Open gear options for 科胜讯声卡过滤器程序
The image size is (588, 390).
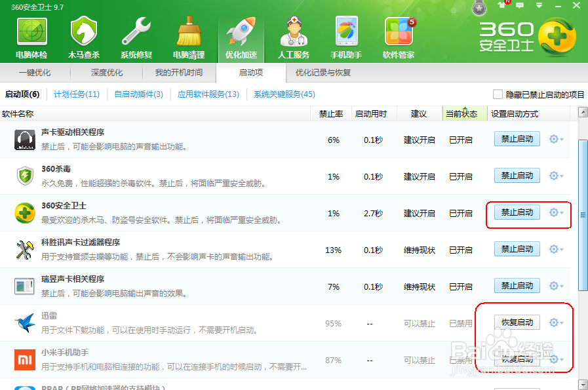(556, 249)
